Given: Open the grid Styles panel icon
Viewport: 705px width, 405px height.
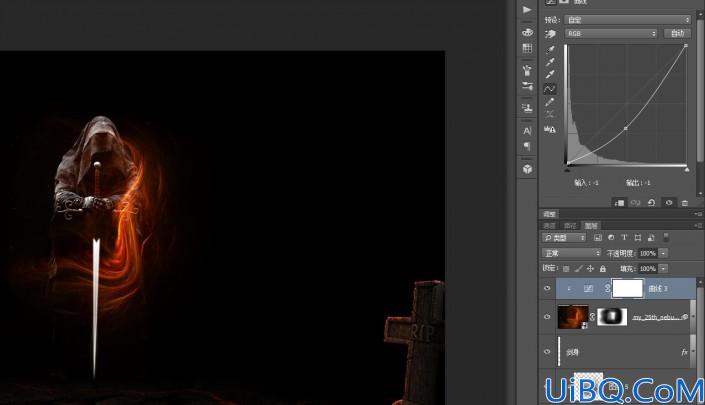Looking at the screenshot, I should click(527, 48).
